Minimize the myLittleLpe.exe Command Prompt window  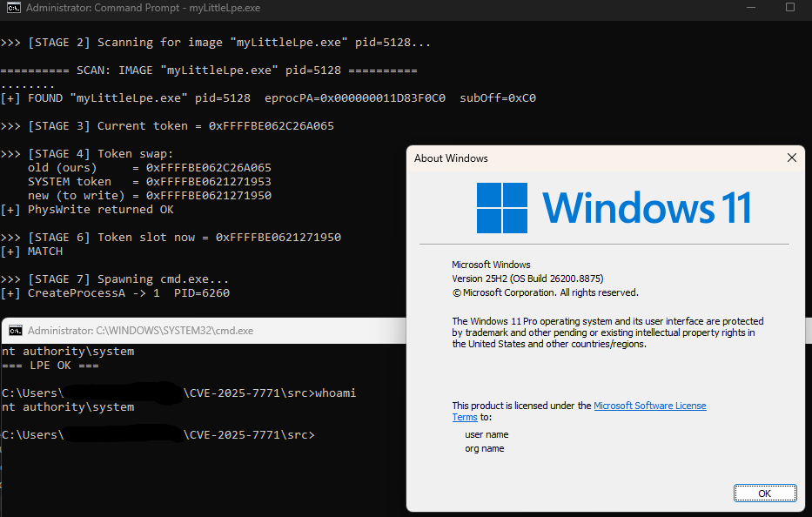pyautogui.click(x=751, y=7)
